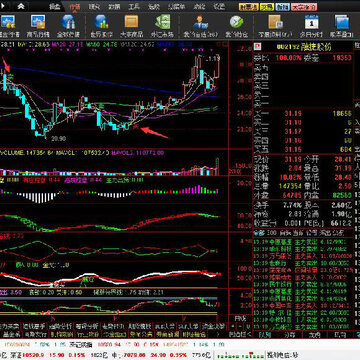This screenshot has height=360, width=360.
Task: Open the 设置 menu
Action: coord(219,6)
